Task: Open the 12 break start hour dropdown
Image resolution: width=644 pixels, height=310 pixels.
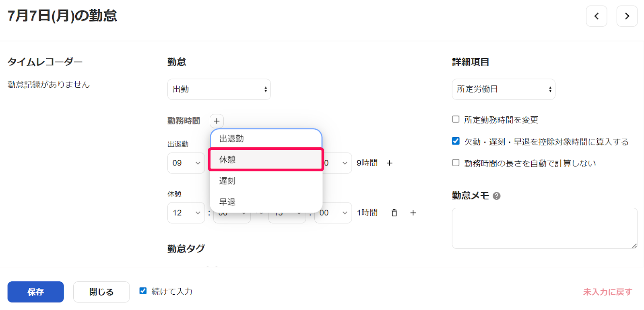Action: point(186,213)
